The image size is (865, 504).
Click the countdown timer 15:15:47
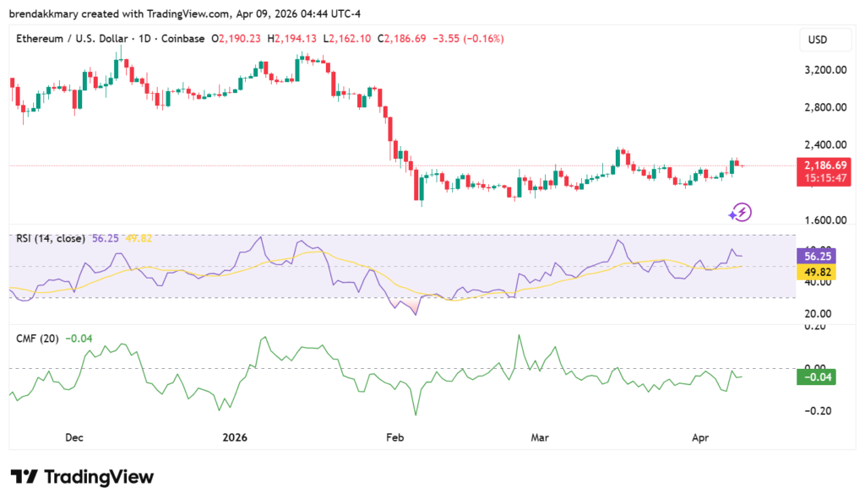point(825,177)
